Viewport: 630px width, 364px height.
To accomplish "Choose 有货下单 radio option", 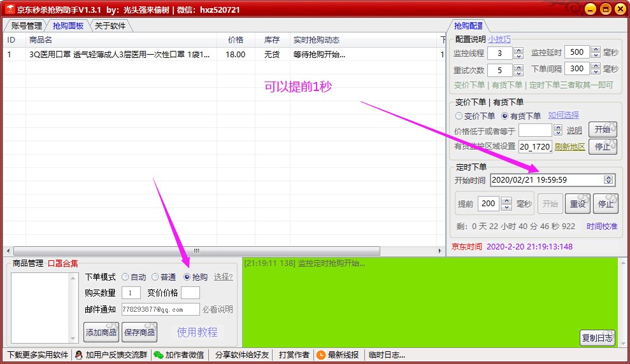I will [505, 116].
